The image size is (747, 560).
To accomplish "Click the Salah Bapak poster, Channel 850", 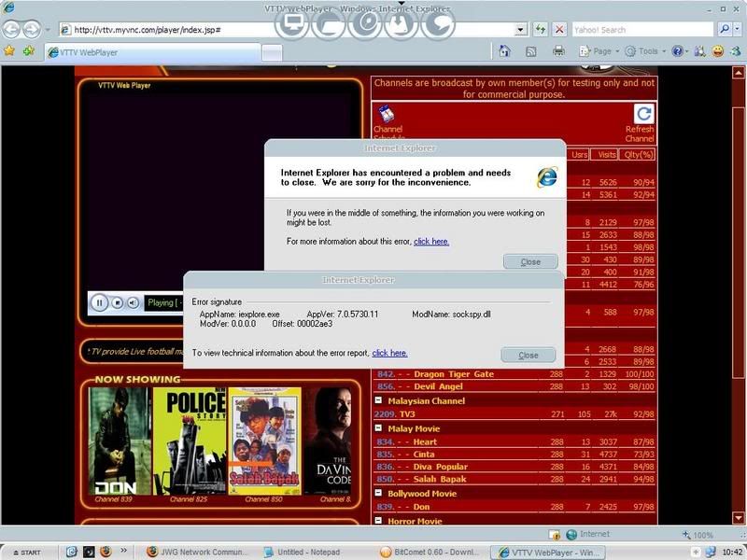I will click(x=265, y=441).
